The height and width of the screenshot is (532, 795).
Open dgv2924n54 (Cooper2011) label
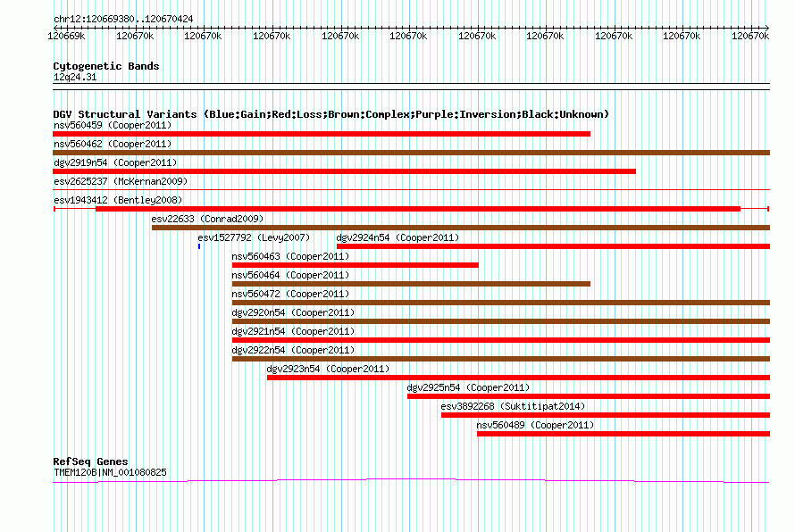pos(397,237)
